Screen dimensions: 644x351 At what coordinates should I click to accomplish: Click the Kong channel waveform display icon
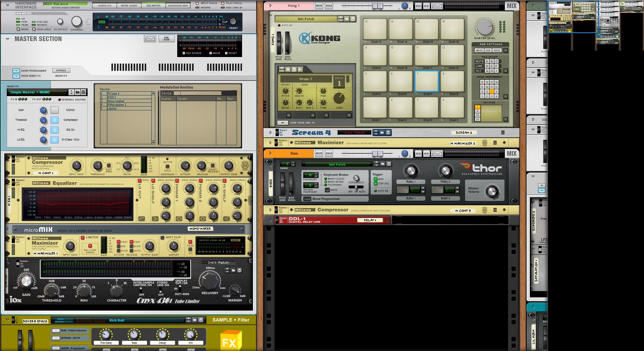point(437,6)
